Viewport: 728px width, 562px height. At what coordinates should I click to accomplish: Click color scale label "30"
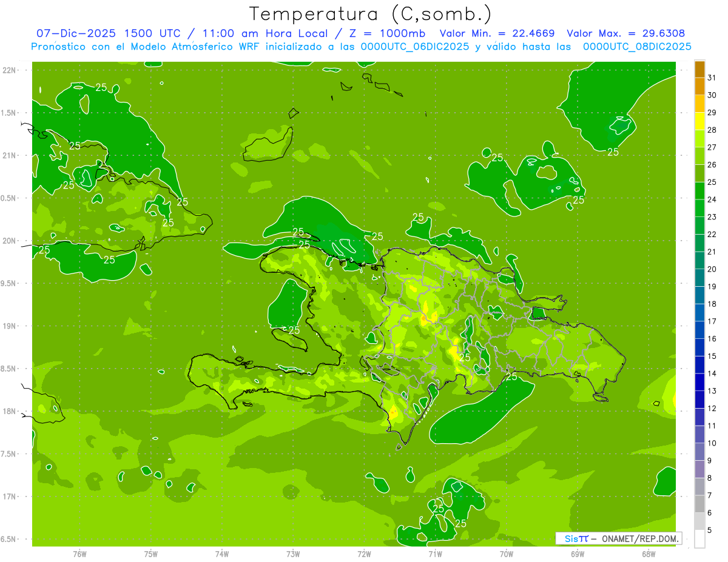click(712, 95)
